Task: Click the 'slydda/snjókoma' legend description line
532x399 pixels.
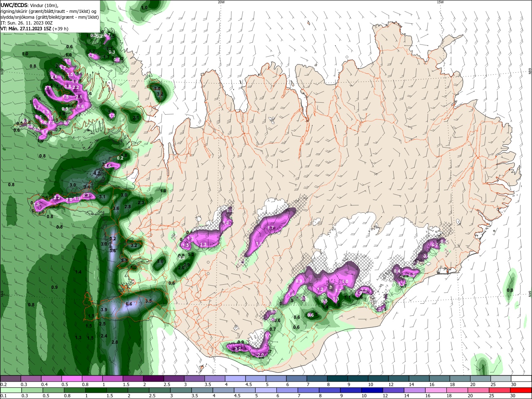Action: click(49, 17)
